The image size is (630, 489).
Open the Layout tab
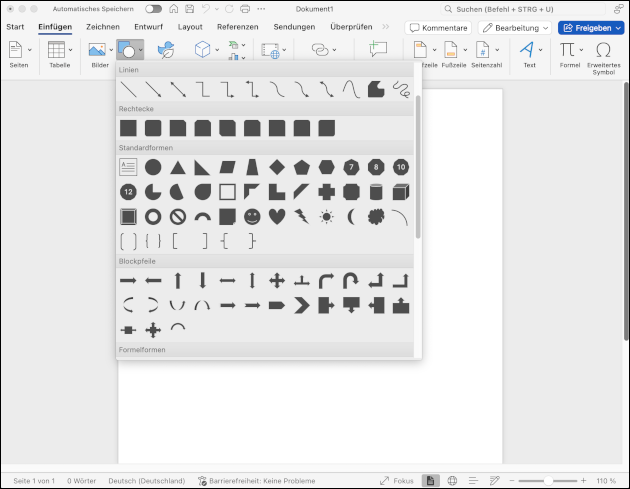190,27
